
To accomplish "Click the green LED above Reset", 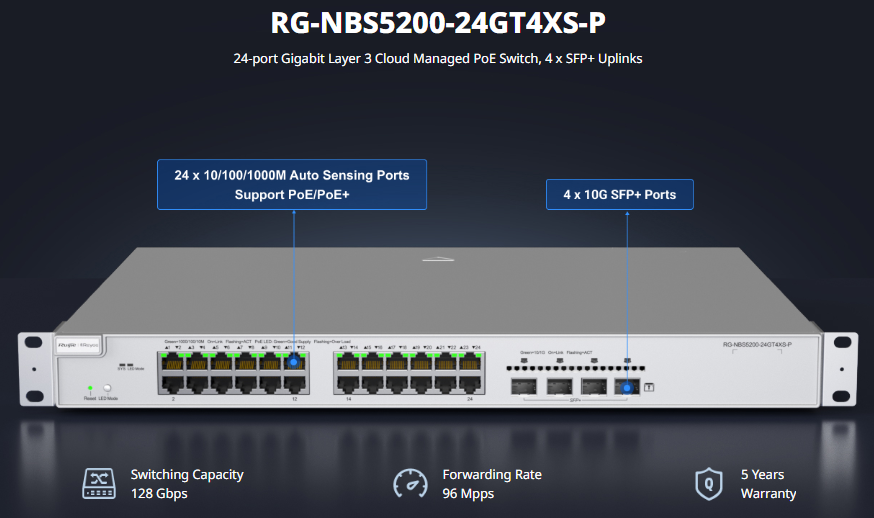I will pyautogui.click(x=90, y=388).
